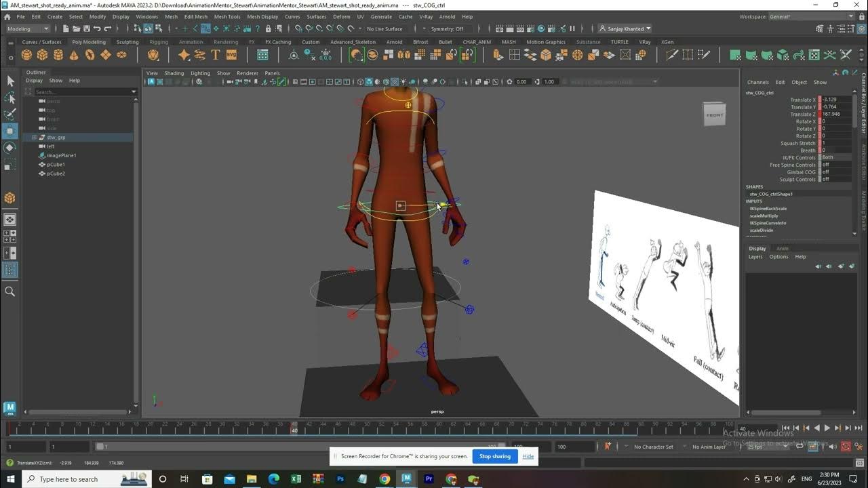Click the New Scene icon
The height and width of the screenshot is (488, 868).
pyautogui.click(x=66, y=28)
